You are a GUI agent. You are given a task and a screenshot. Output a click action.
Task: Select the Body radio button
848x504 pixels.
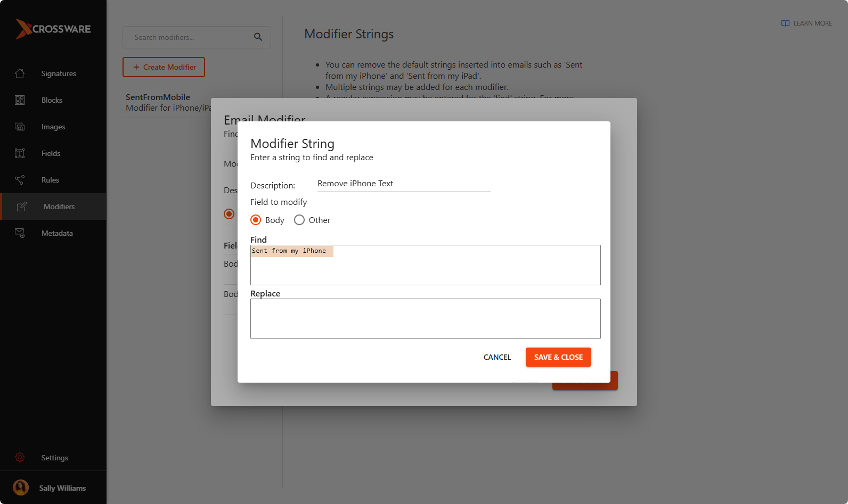tap(256, 220)
